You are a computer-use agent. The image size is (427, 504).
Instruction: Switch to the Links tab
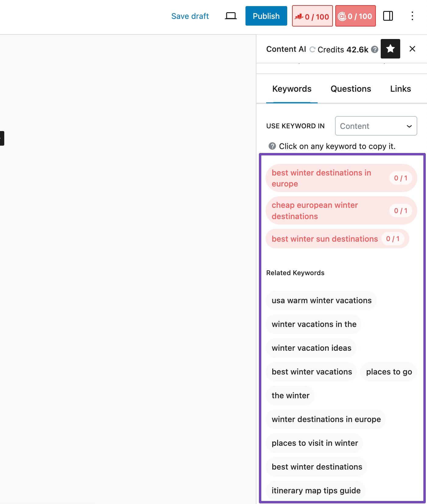(400, 89)
